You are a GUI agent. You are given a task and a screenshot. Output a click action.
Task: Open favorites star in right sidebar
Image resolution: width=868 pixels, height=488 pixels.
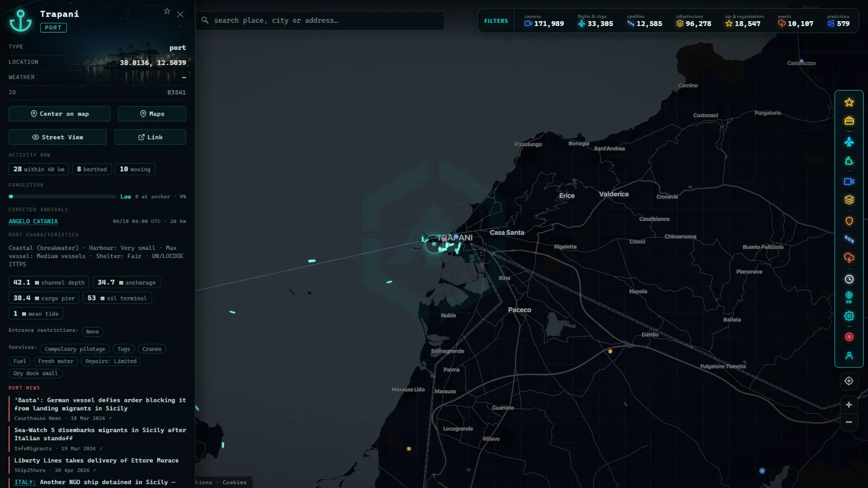[849, 102]
